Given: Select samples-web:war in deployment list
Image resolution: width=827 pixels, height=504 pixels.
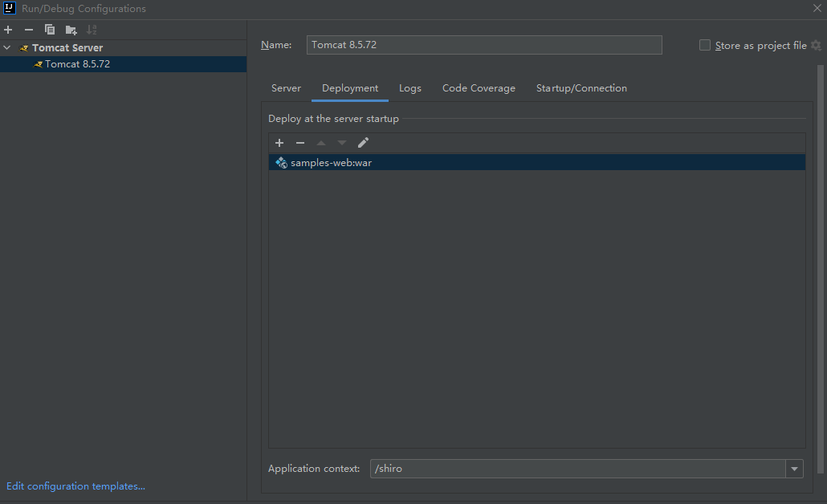Looking at the screenshot, I should 537,162.
